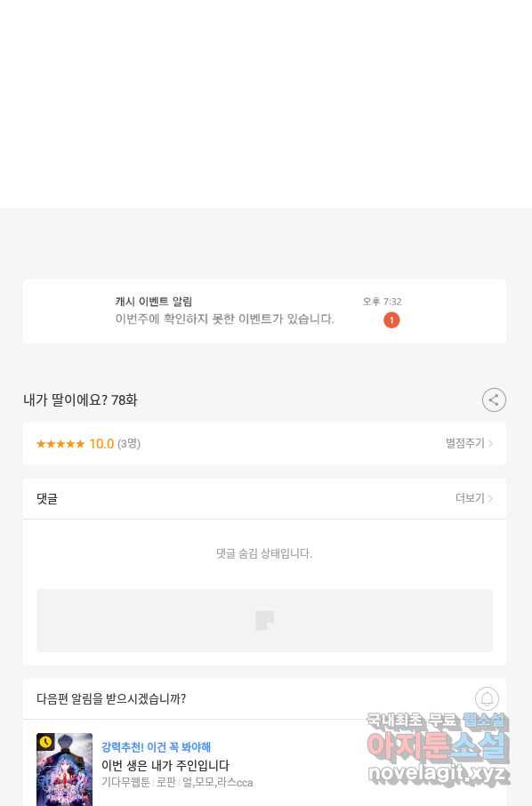Tap the 로판 genre label
This screenshot has height=806, width=532.
point(165,782)
